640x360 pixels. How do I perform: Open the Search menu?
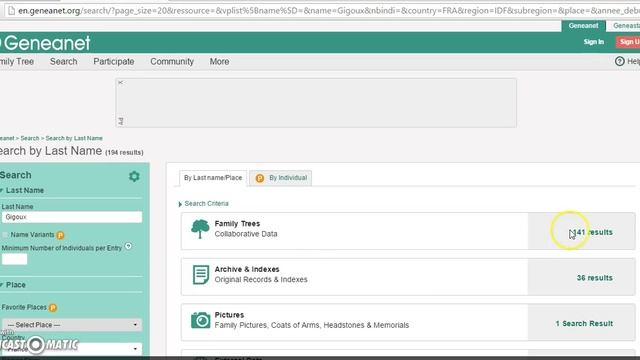63,62
